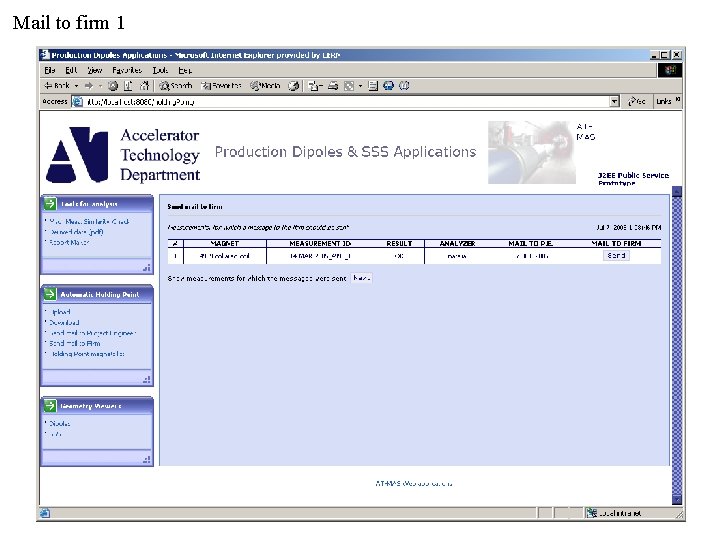Click the scrollbar down arrow
The height and width of the screenshot is (540, 720).
click(677, 499)
